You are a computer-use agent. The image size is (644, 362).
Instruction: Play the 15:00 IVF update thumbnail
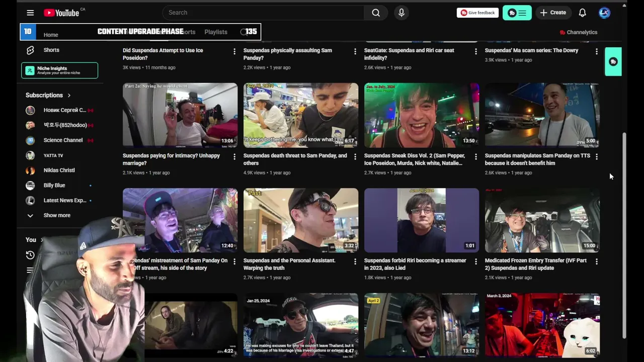pyautogui.click(x=542, y=220)
